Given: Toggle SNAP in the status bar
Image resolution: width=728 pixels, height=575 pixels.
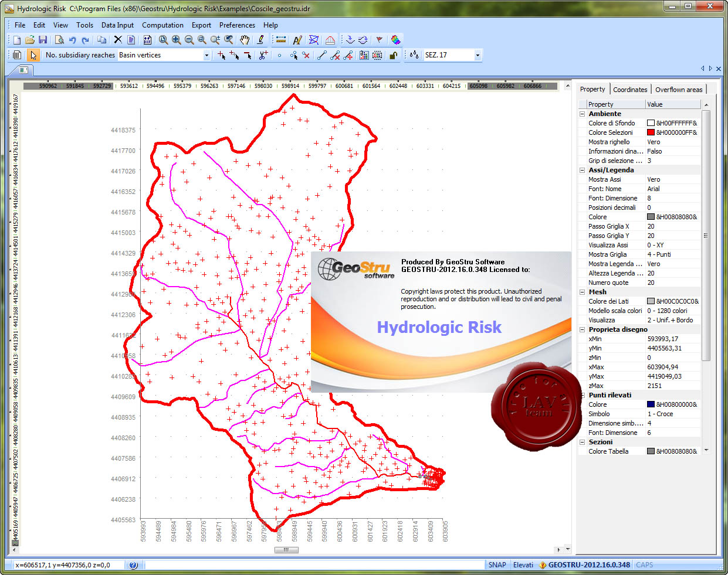Looking at the screenshot, I should [x=497, y=565].
